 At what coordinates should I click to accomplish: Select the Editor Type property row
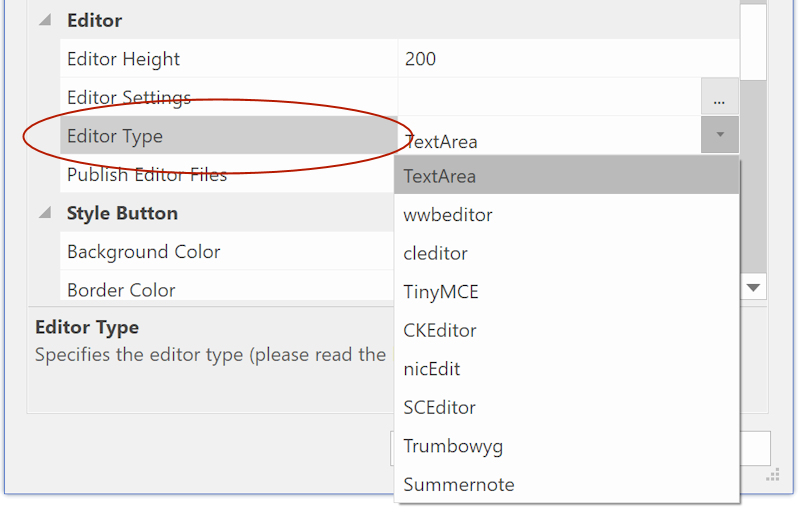coord(228,136)
